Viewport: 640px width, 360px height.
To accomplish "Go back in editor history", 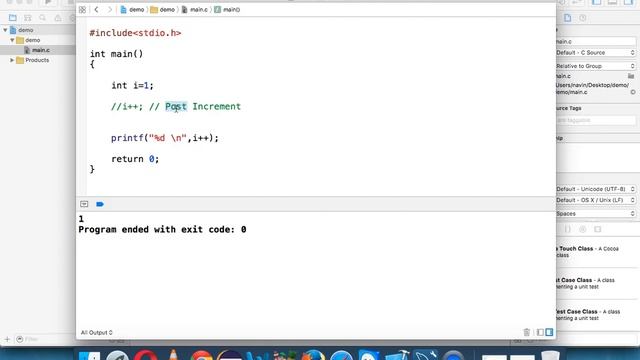I will click(96, 9).
